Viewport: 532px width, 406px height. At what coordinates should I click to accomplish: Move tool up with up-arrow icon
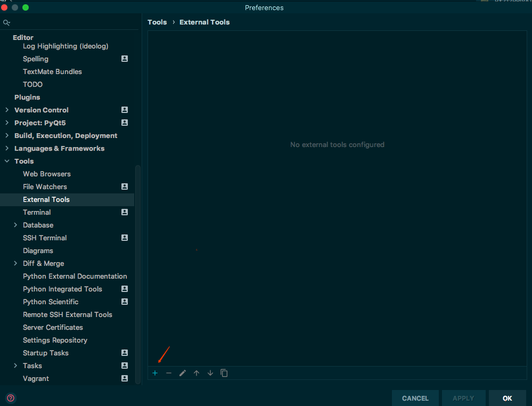196,373
